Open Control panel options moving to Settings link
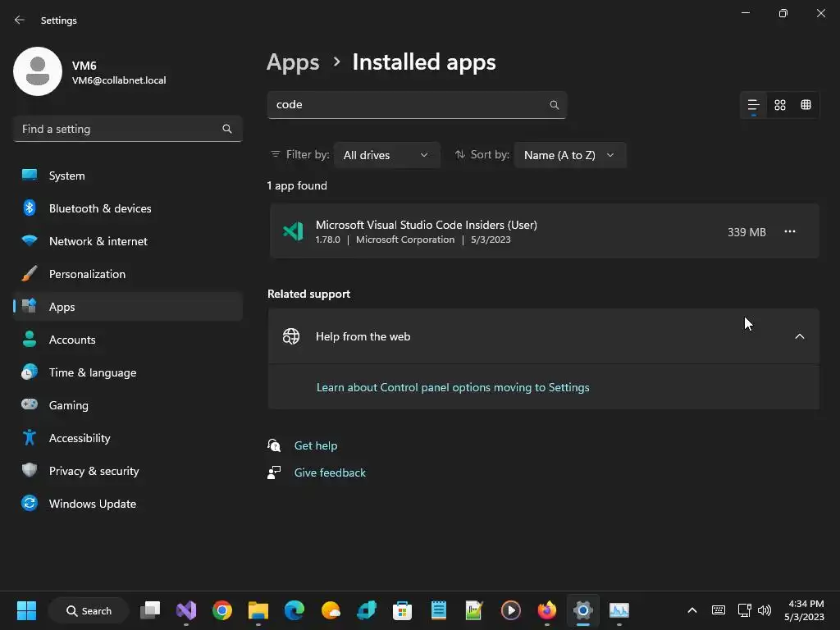Viewport: 840px width, 630px height. 453,387
